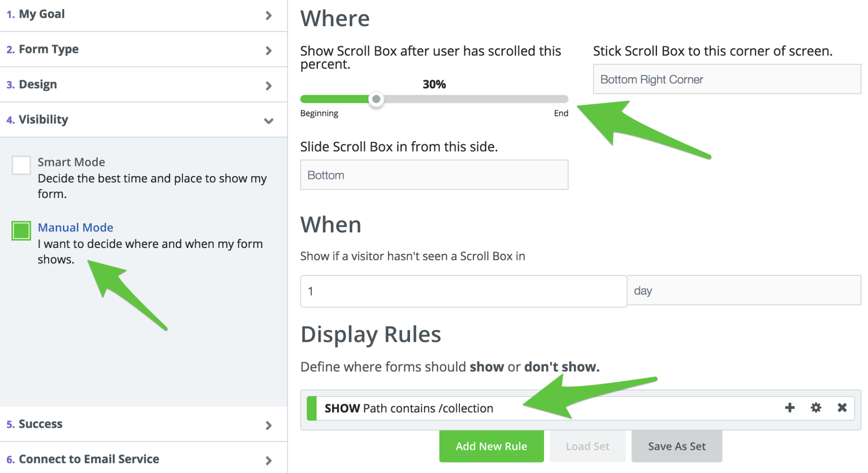Viewport: 868px width, 473px height.
Task: Expand Connect to Email Service chevron
Action: tap(269, 460)
